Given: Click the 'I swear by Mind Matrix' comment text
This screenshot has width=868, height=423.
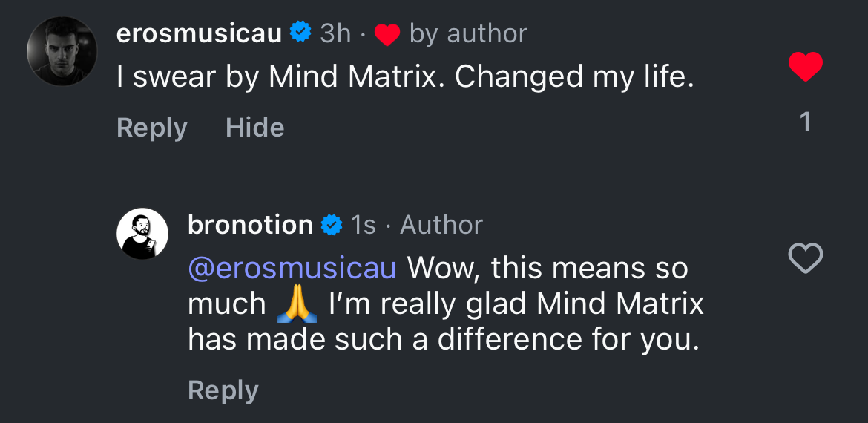Looking at the screenshot, I should (x=404, y=77).
